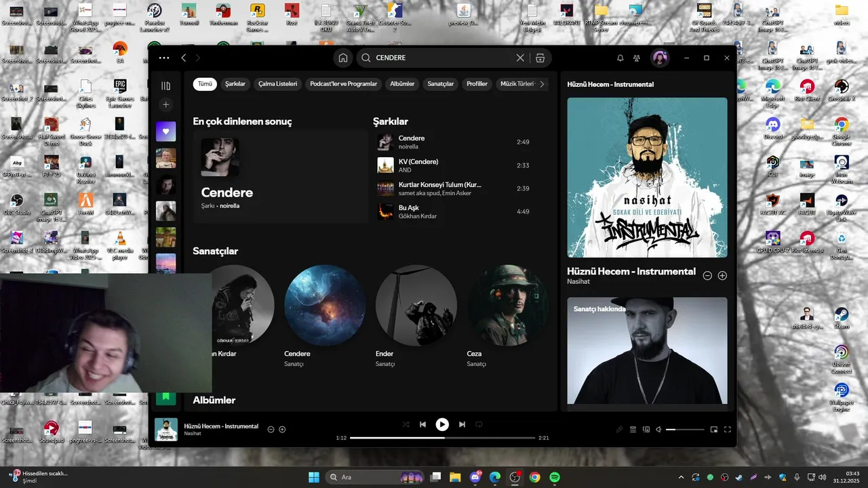
Task: Open the top result Cendere card
Action: [x=280, y=178]
